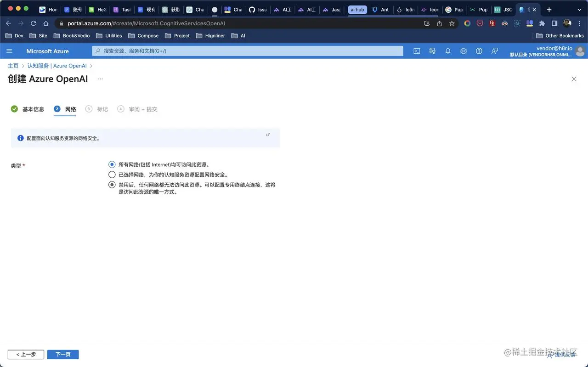Open the Site bookmarks folder
The image size is (588, 367).
coord(38,35)
